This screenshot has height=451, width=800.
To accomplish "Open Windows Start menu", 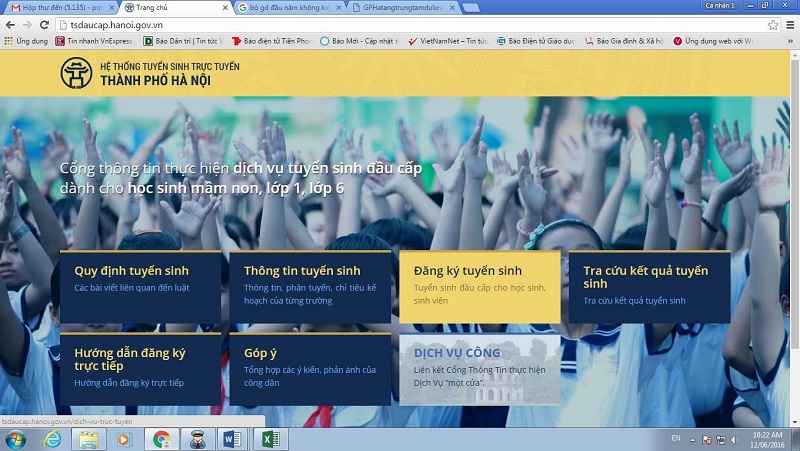I will click(x=15, y=438).
